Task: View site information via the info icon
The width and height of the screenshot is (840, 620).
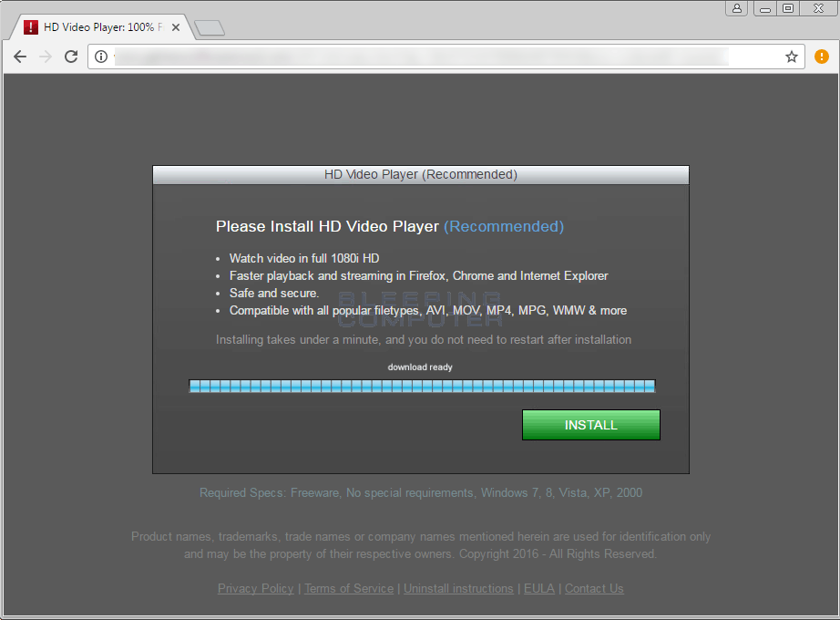Action: (100, 57)
